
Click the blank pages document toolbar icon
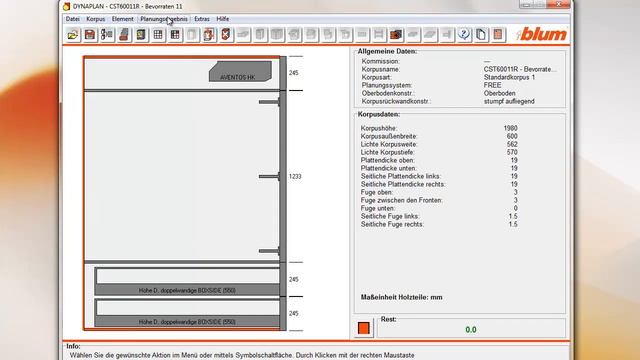click(481, 35)
